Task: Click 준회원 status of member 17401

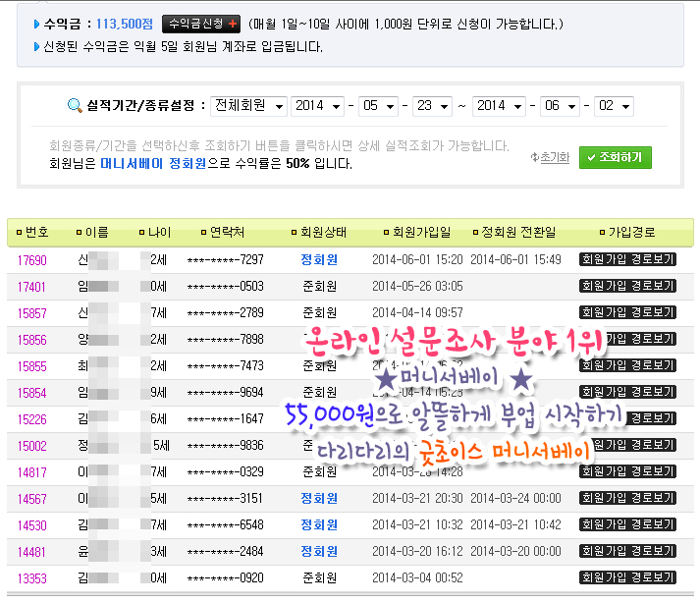Action: click(x=320, y=287)
